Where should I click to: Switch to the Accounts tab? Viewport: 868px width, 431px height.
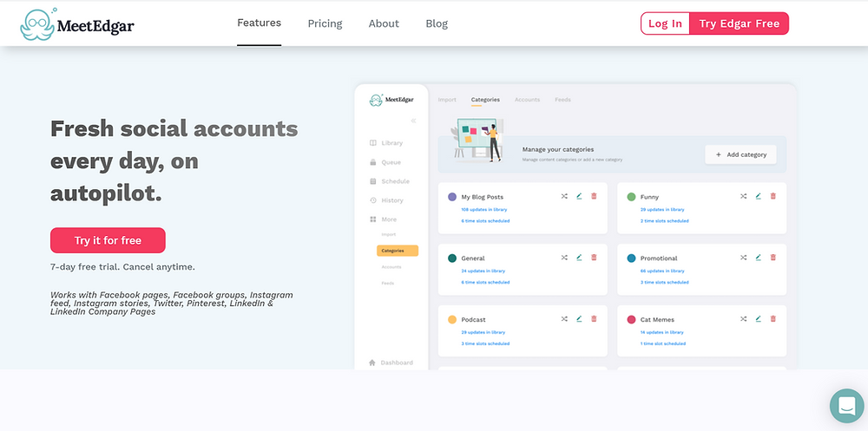tap(527, 100)
